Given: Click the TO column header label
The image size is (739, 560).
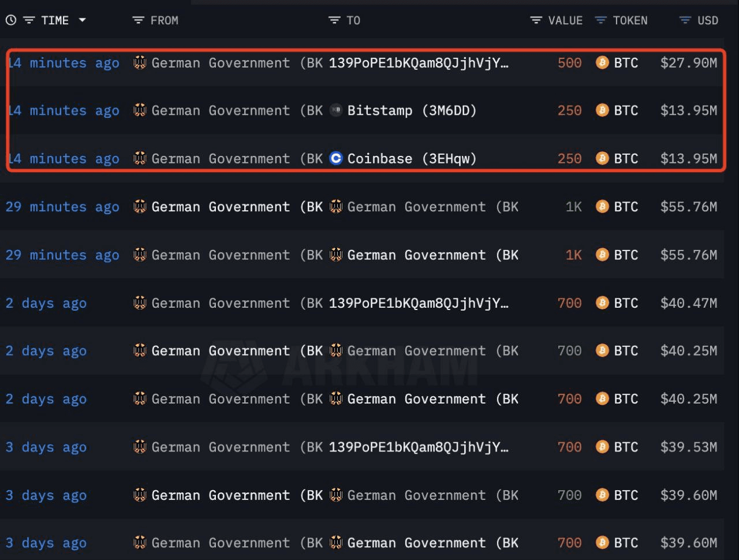Looking at the screenshot, I should pyautogui.click(x=353, y=20).
